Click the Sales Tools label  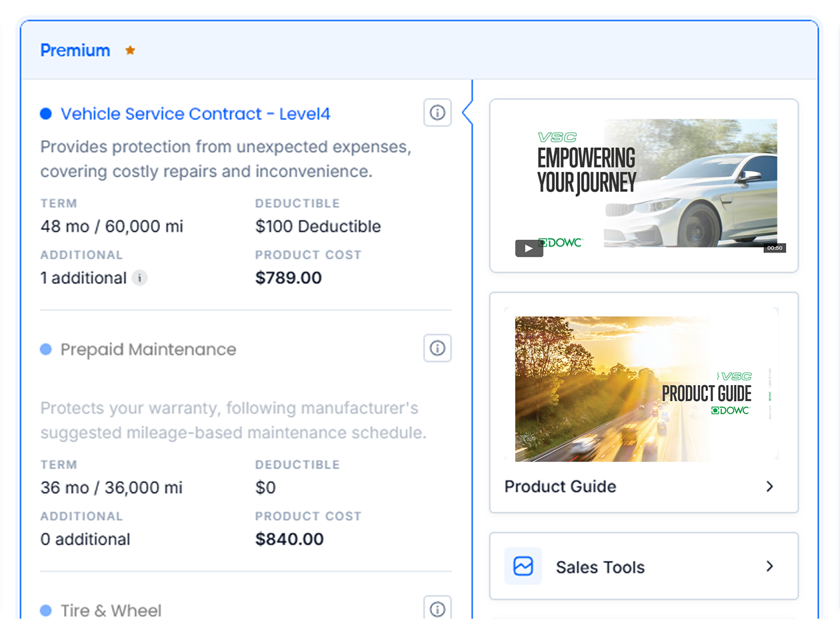pyautogui.click(x=600, y=567)
